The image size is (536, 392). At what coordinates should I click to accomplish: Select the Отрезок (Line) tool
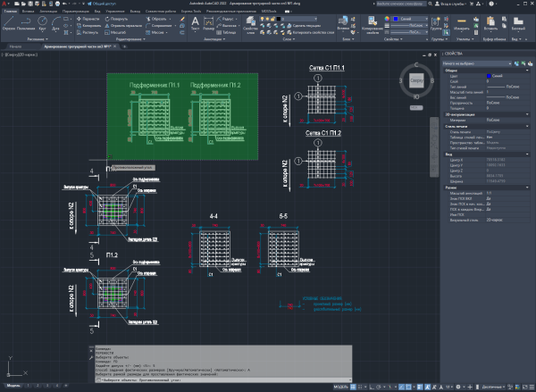[x=9, y=23]
